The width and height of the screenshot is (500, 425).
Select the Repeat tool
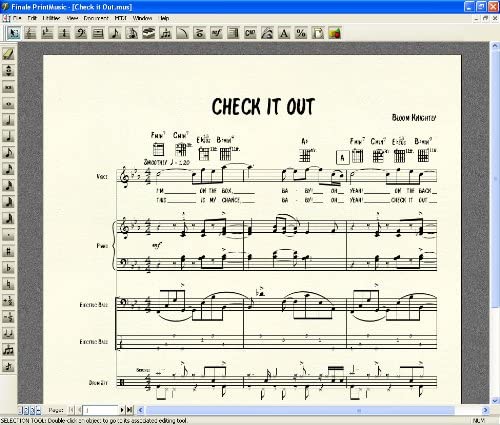pyautogui.click(x=233, y=33)
